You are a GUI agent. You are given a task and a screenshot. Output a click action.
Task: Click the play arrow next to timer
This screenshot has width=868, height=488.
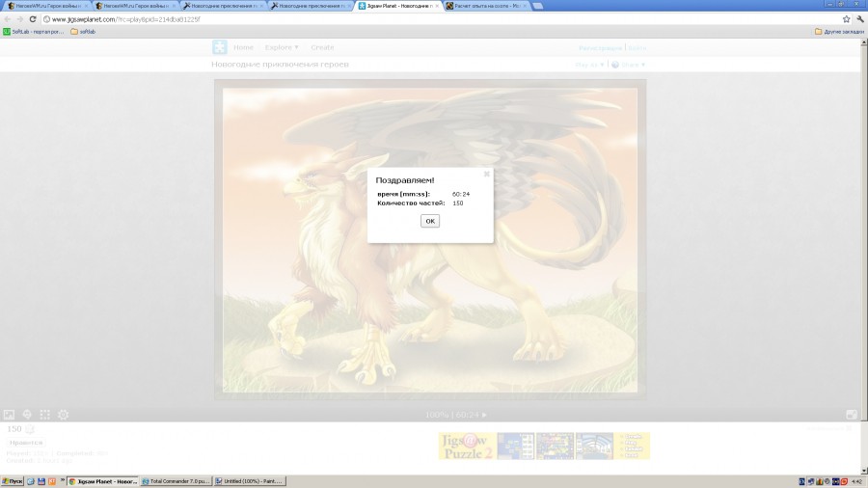(485, 415)
